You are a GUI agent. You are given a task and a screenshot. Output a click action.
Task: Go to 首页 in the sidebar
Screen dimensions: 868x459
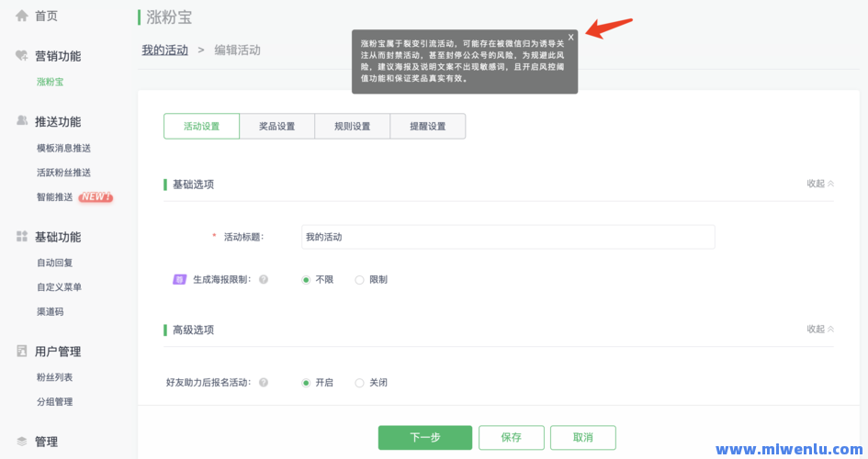[x=46, y=16]
